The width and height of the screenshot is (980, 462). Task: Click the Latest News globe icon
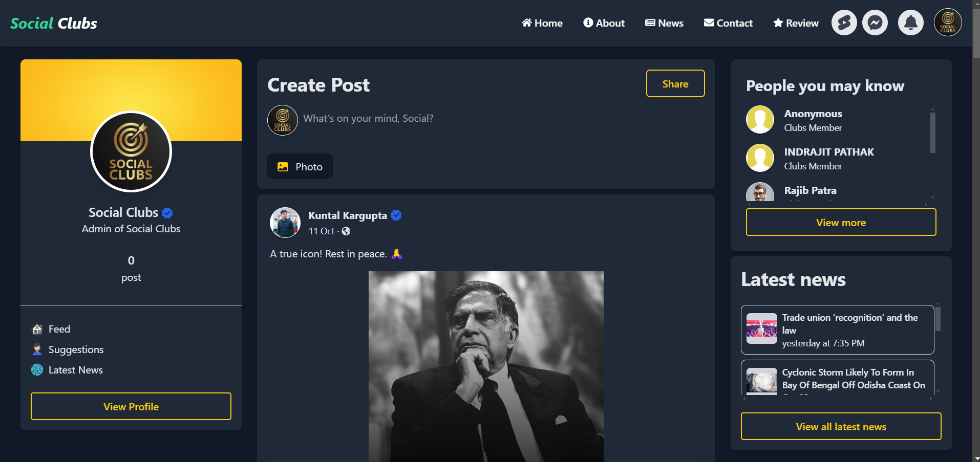click(37, 370)
